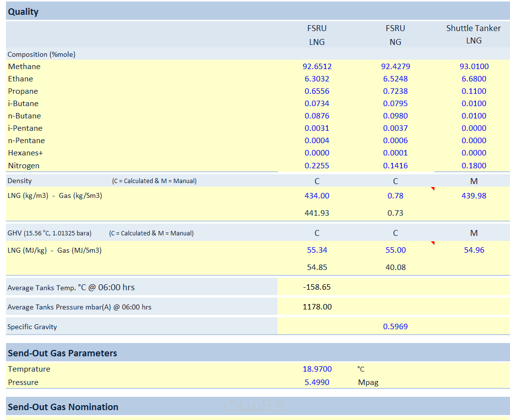
Task: Select FSRU LNG density value 434.00
Action: pos(317,196)
